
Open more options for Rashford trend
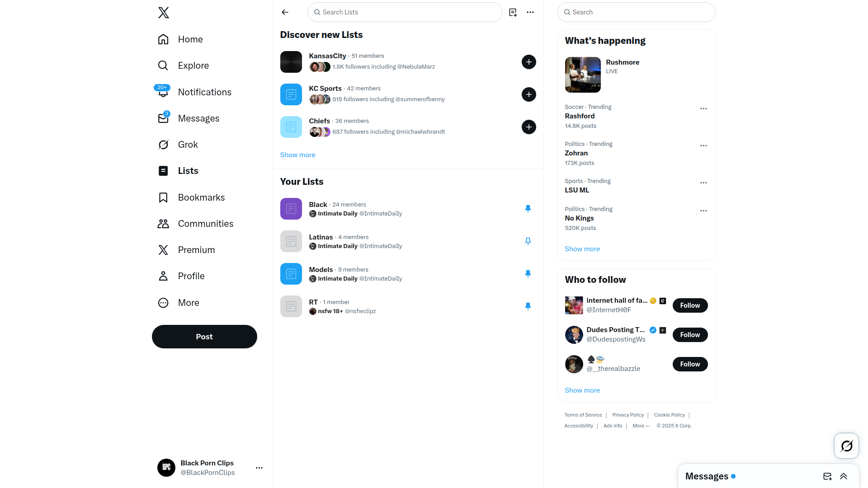(703, 108)
